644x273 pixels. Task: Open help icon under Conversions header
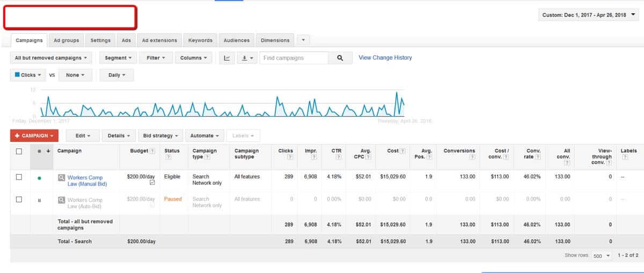coord(472,157)
